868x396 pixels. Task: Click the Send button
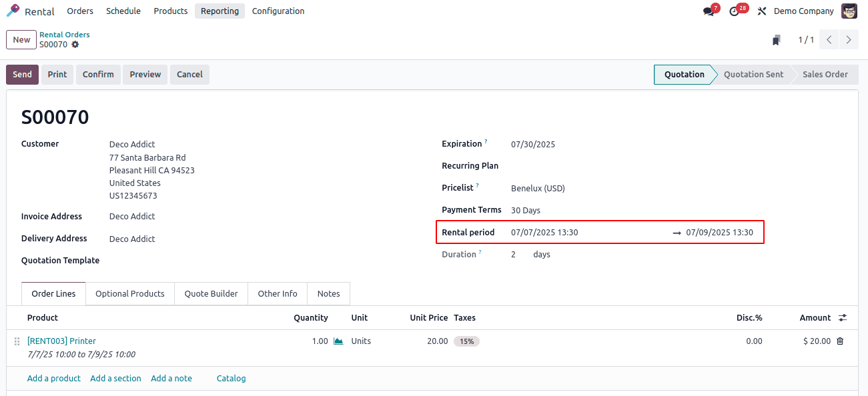pos(22,75)
